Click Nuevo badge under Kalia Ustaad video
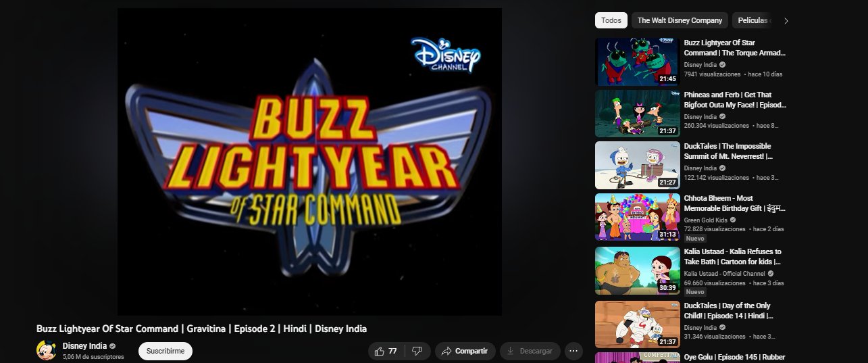The height and width of the screenshot is (363, 868). coord(695,292)
